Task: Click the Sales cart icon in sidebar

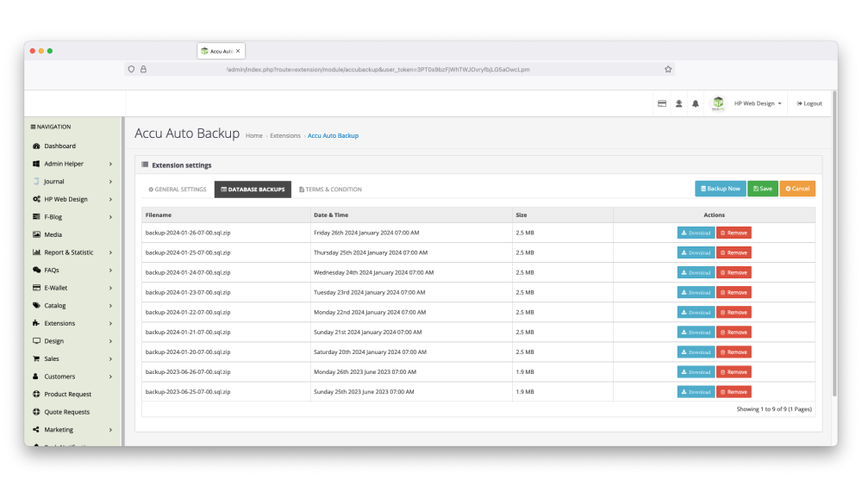Action: [x=36, y=358]
